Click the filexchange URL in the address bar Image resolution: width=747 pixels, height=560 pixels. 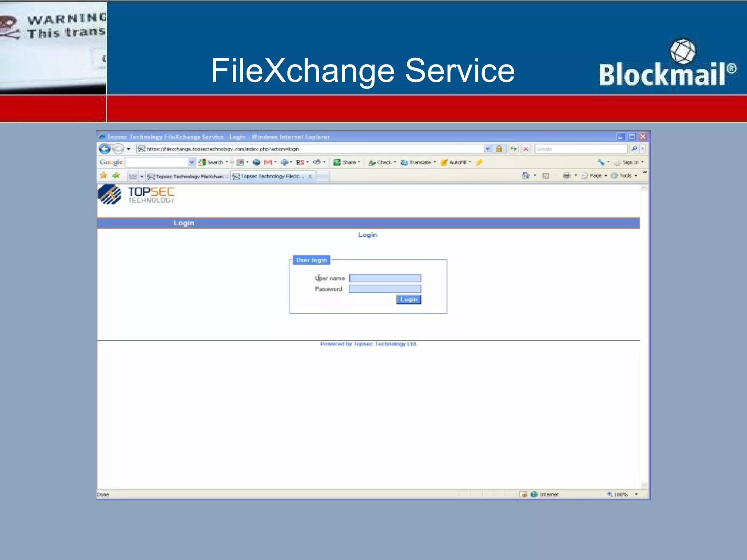coord(222,149)
